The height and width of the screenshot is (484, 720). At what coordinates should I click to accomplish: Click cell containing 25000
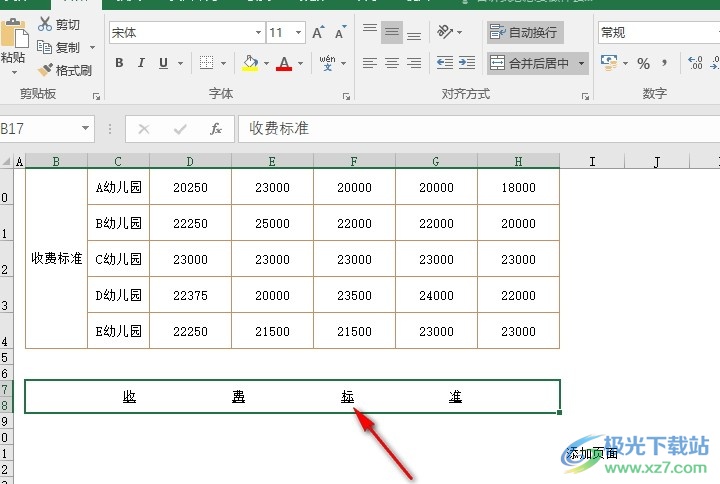(x=272, y=223)
